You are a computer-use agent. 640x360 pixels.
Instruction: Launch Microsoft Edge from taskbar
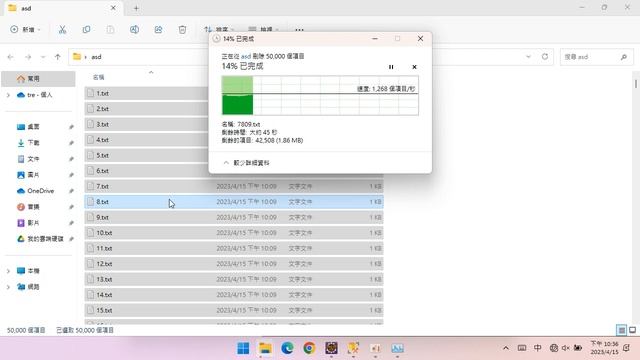[287, 348]
